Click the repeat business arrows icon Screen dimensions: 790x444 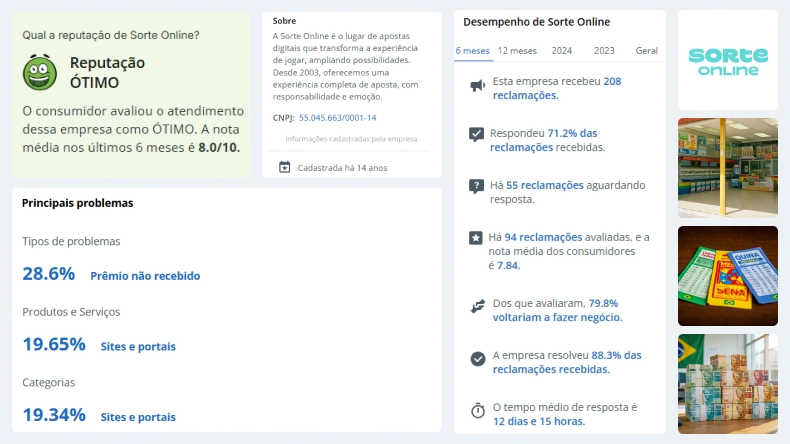477,305
